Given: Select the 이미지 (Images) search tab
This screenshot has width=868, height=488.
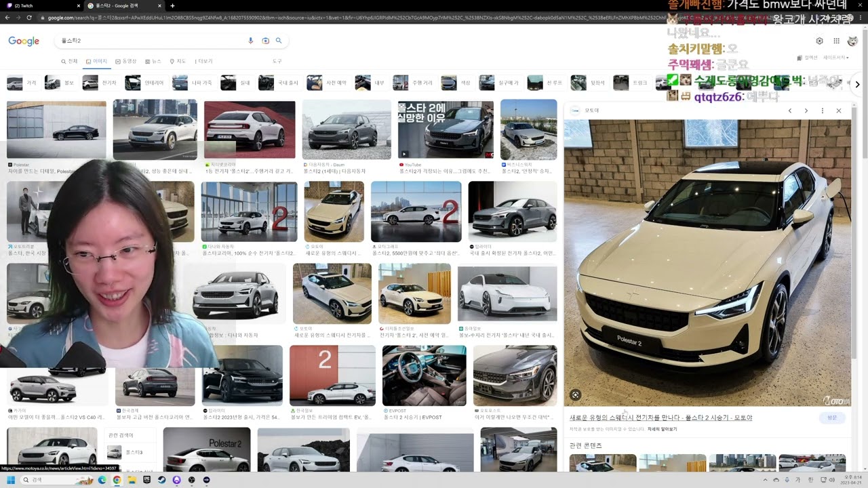Looking at the screenshot, I should (x=96, y=61).
